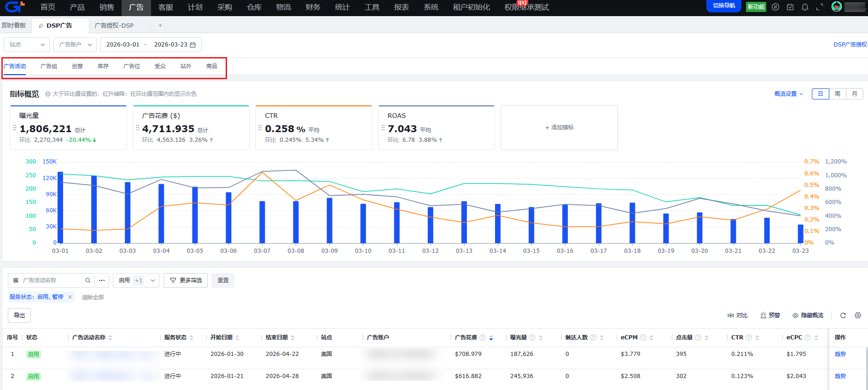Expand the 广告账户 ad account dropdown
The height and width of the screenshot is (390, 868).
tap(75, 45)
